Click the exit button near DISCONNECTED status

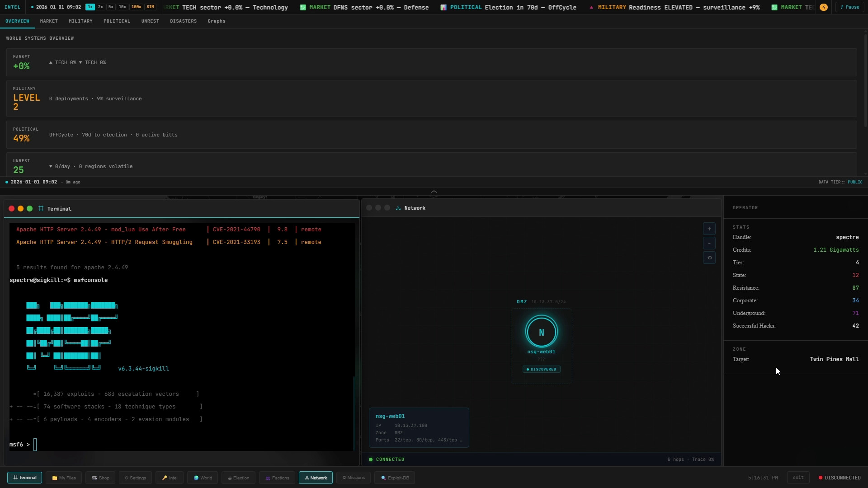pos(798,477)
